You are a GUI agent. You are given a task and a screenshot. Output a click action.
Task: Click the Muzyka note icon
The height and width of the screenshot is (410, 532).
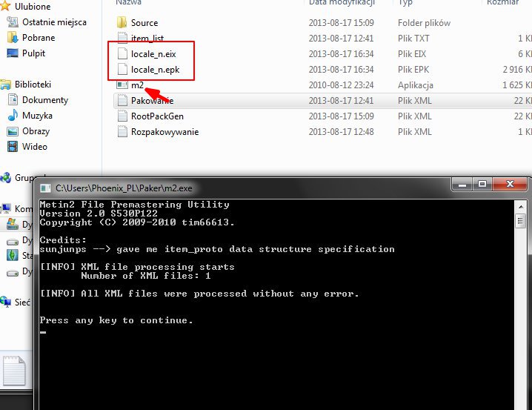(13, 116)
